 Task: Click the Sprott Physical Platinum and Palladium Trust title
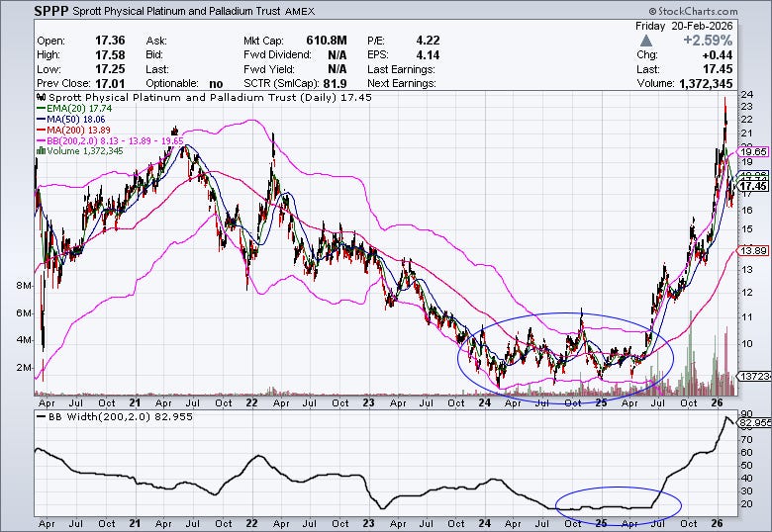click(x=176, y=11)
